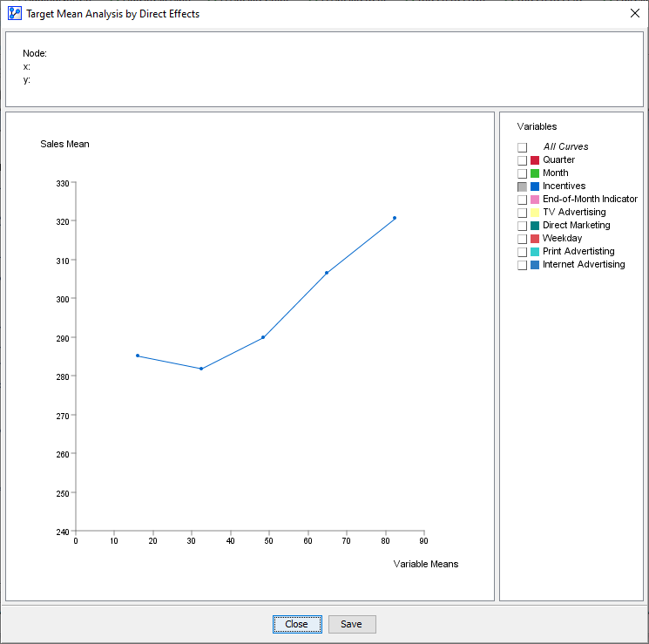This screenshot has width=649, height=644.
Task: Enable the TV Advertising checkbox
Action: click(522, 213)
